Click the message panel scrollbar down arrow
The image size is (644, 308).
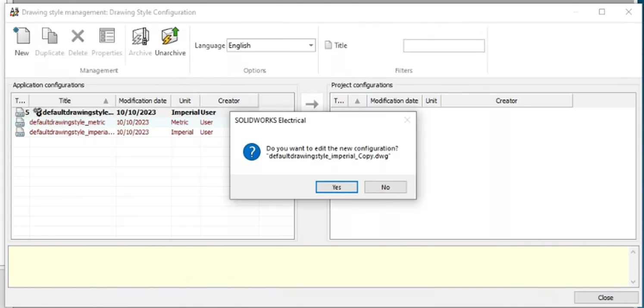coord(633,281)
